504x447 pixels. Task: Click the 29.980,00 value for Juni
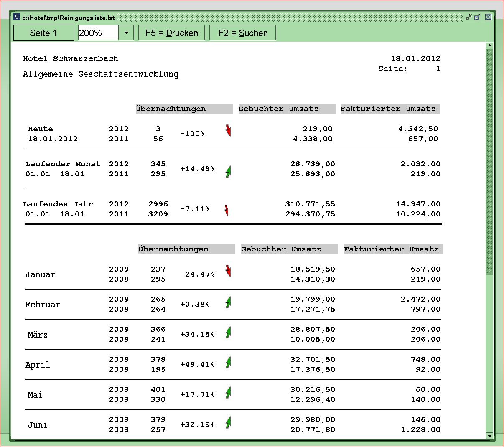click(x=313, y=419)
